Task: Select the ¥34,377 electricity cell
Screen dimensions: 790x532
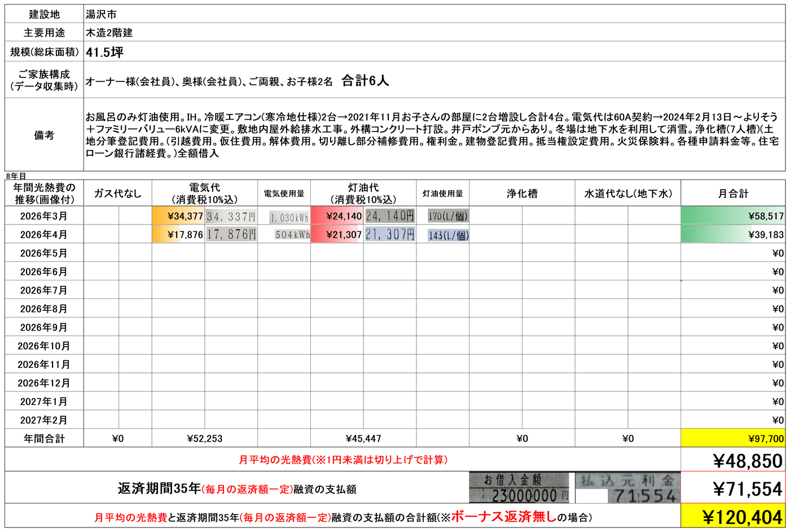Action: pos(178,216)
